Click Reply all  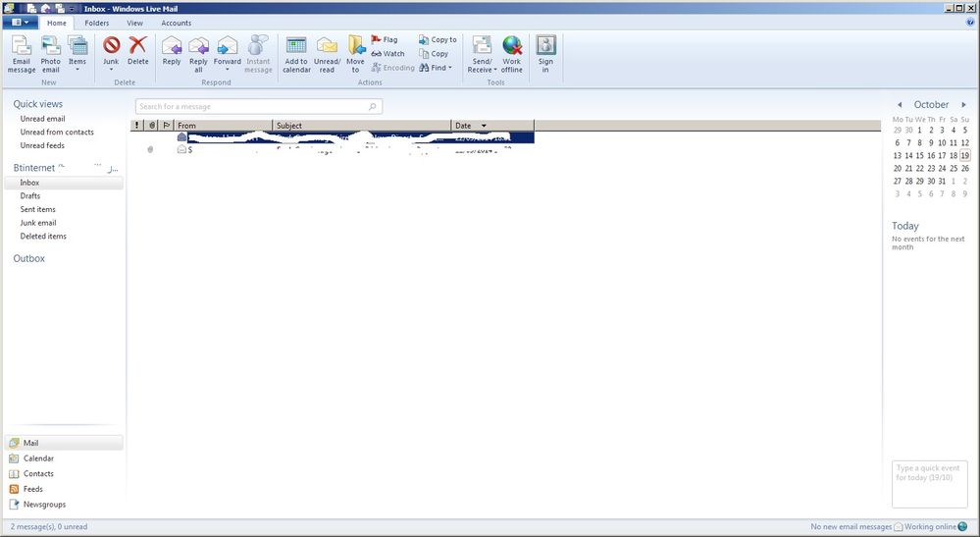198,55
